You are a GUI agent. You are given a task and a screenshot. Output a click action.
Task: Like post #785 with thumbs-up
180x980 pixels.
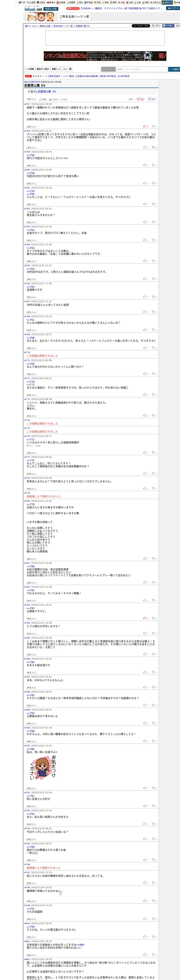pos(146,654)
